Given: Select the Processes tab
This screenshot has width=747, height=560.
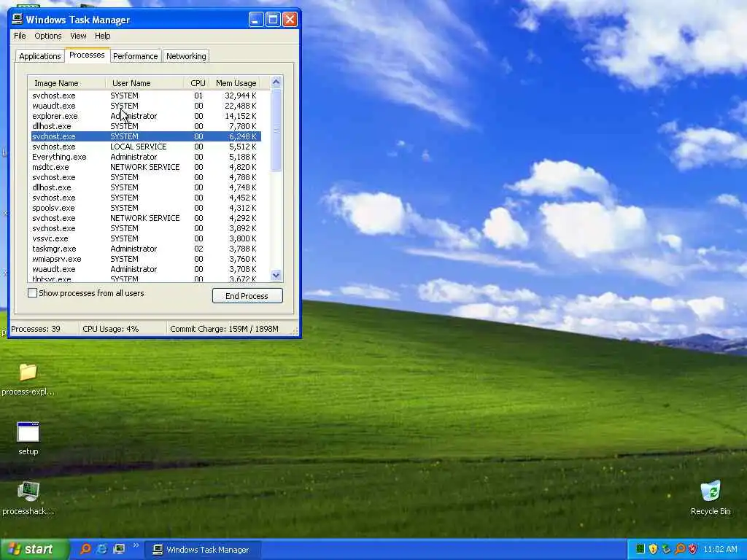Looking at the screenshot, I should (x=87, y=55).
